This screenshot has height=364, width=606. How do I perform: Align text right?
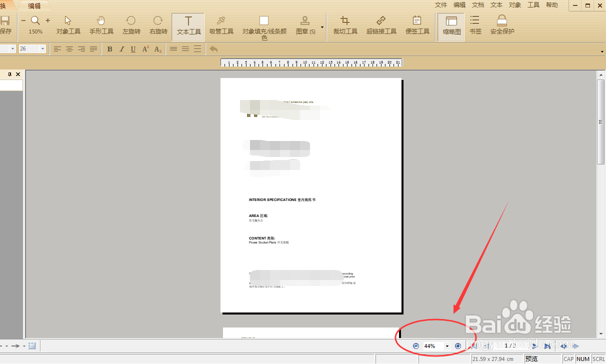(81, 49)
